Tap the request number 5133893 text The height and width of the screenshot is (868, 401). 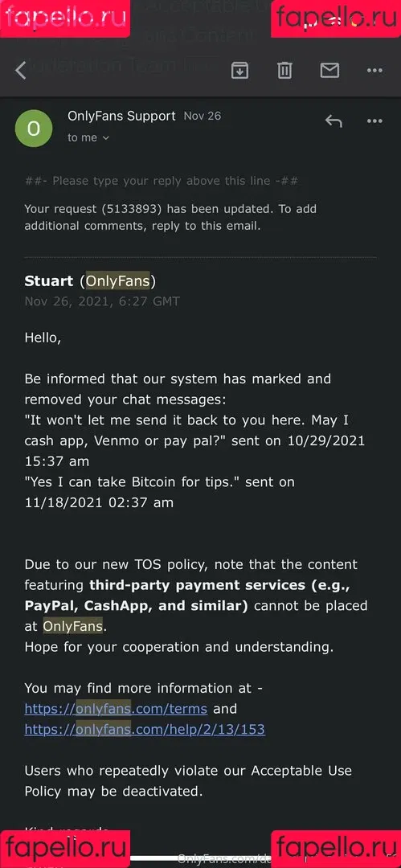click(131, 209)
